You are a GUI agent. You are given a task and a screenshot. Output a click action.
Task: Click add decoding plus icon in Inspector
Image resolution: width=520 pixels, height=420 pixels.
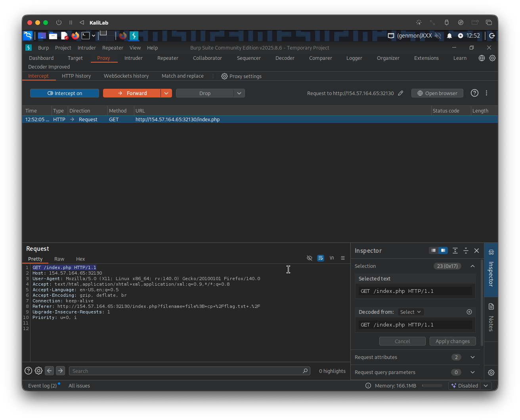point(469,312)
